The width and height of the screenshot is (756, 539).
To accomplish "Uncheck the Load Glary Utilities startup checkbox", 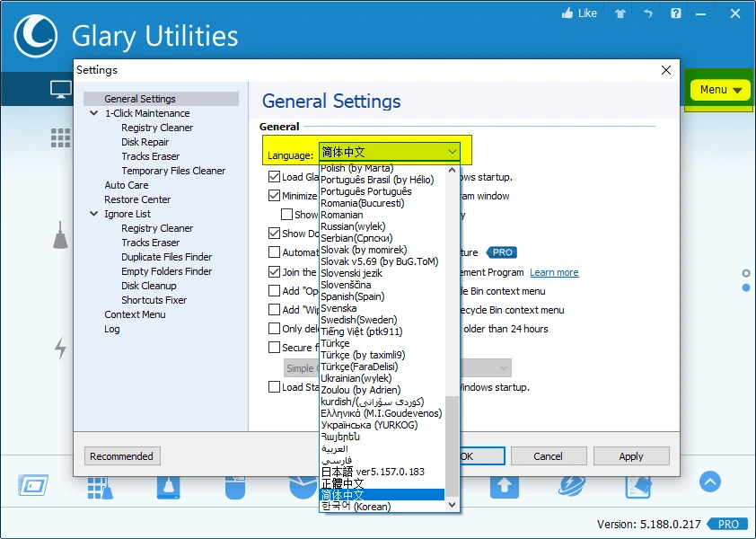I will tap(274, 176).
